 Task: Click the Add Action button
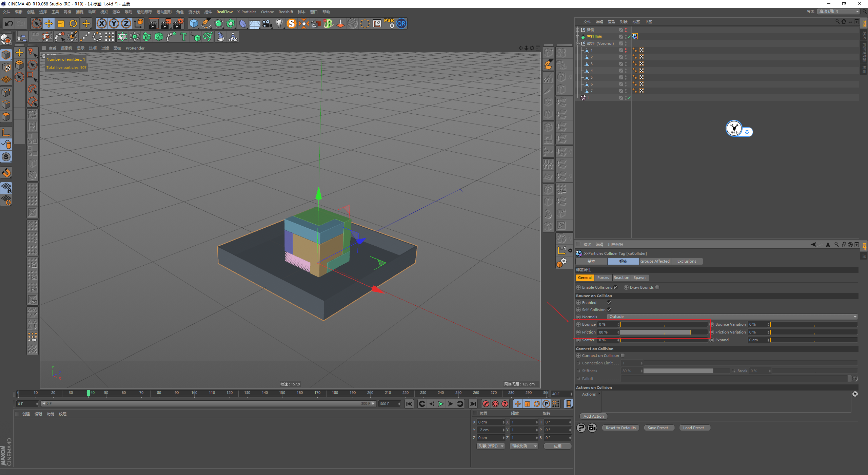click(593, 416)
